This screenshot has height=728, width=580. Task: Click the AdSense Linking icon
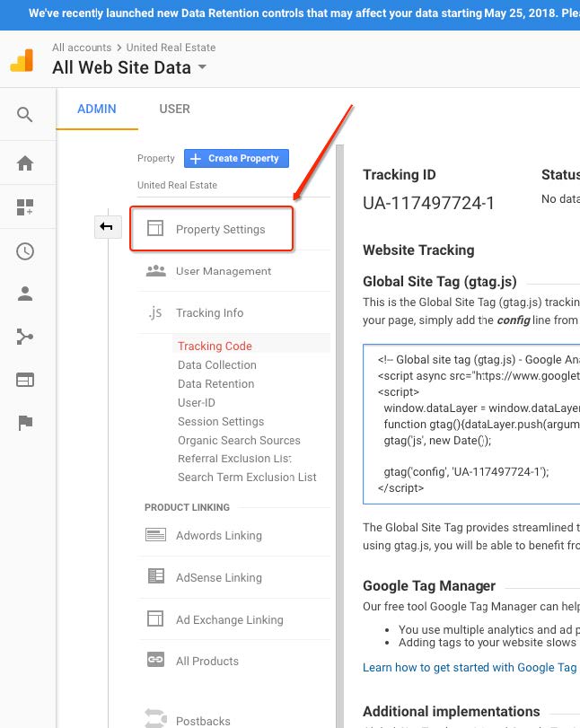tap(155, 576)
